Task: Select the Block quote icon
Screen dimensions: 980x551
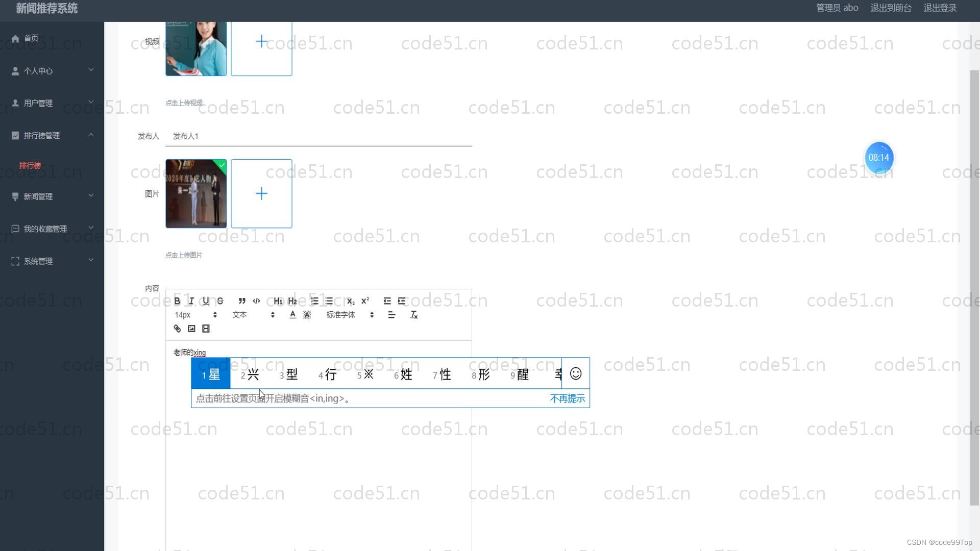Action: 241,300
